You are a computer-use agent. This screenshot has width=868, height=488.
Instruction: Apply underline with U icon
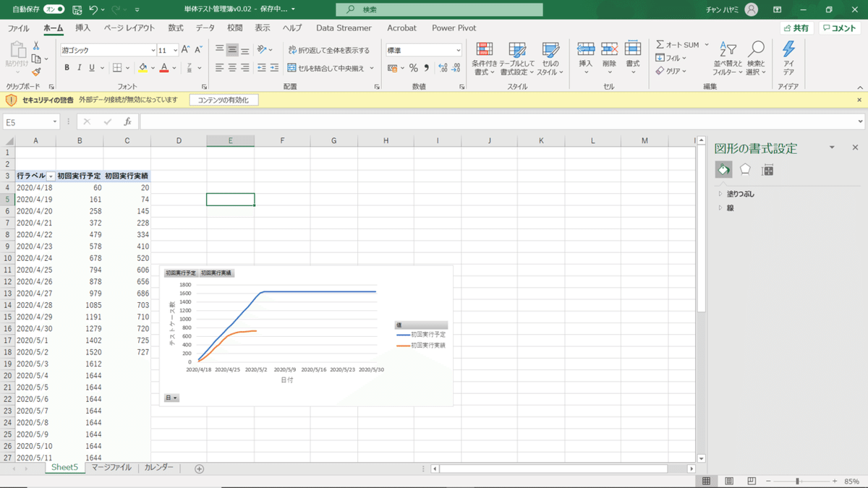pos(92,68)
